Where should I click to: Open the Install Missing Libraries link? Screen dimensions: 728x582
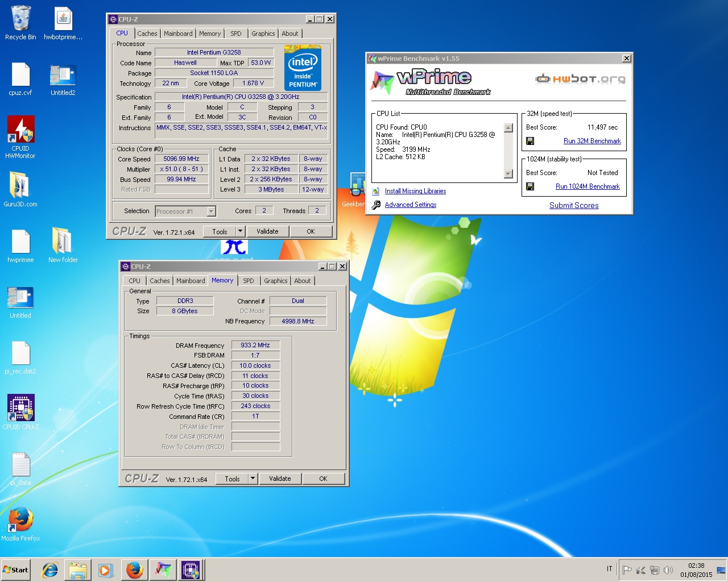click(415, 191)
